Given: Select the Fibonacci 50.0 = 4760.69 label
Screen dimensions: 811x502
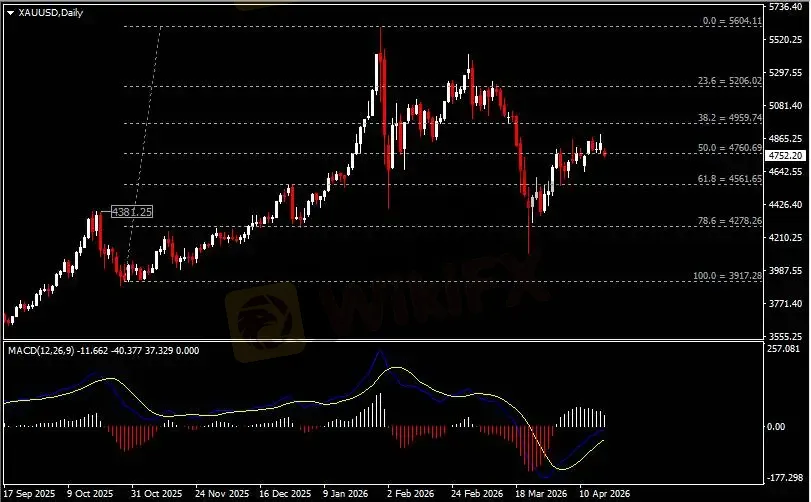Looking at the screenshot, I should (x=730, y=147).
